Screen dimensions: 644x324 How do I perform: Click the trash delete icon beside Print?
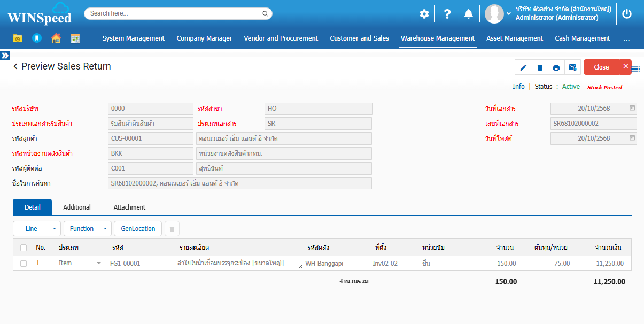(x=540, y=67)
